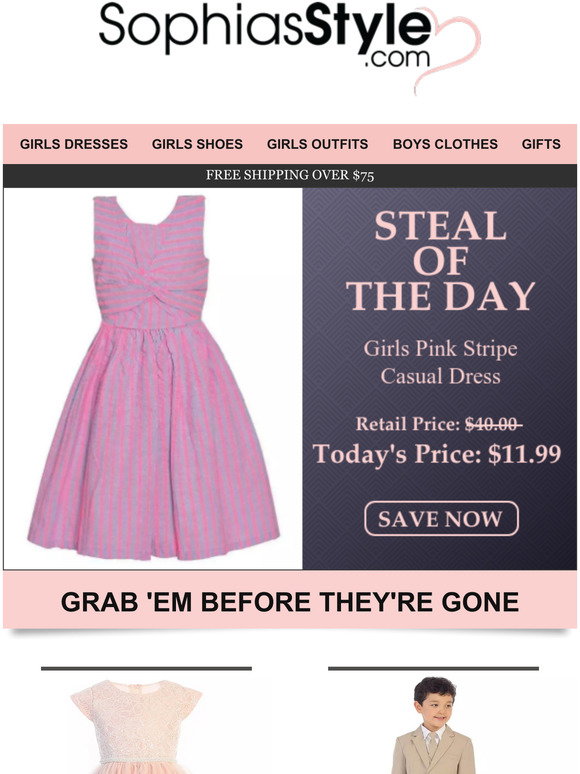Viewport: 580px width, 774px height.
Task: Visit the Gifts section
Action: [541, 144]
